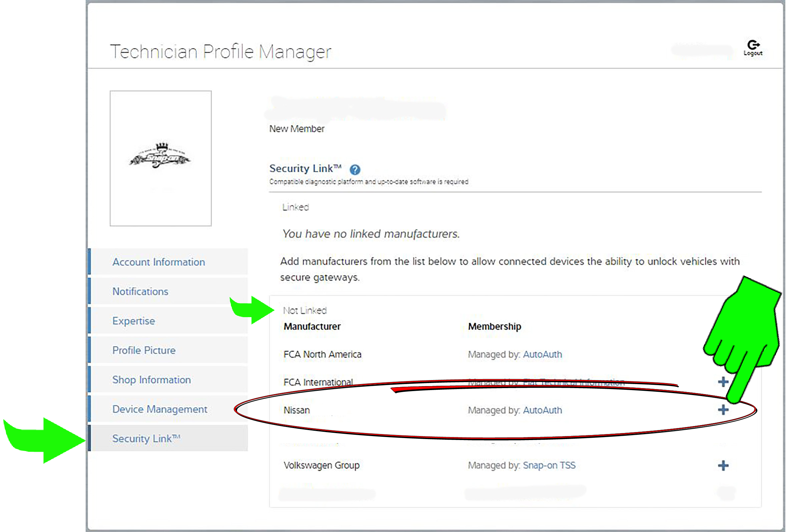Navigate to Shop Information
The width and height of the screenshot is (803, 532).
[x=151, y=380]
